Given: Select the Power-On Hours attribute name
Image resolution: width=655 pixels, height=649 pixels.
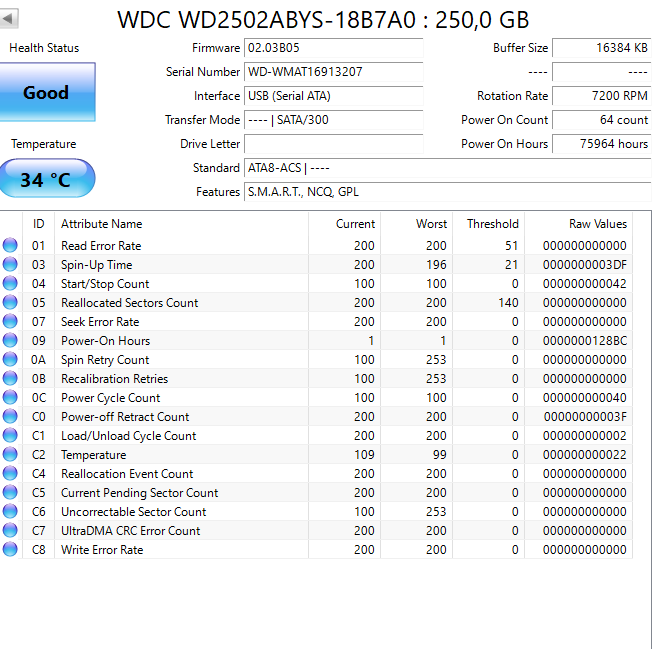Looking at the screenshot, I should pyautogui.click(x=105, y=341).
